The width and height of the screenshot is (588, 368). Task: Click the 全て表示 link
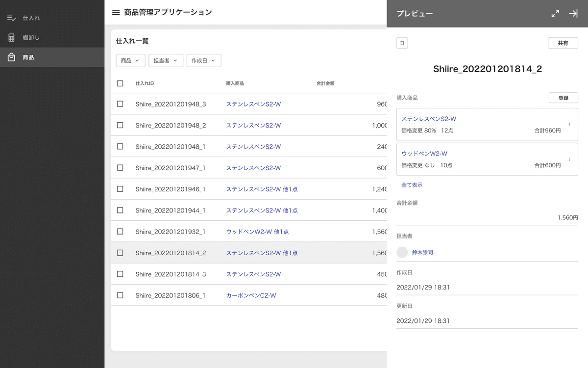[412, 185]
